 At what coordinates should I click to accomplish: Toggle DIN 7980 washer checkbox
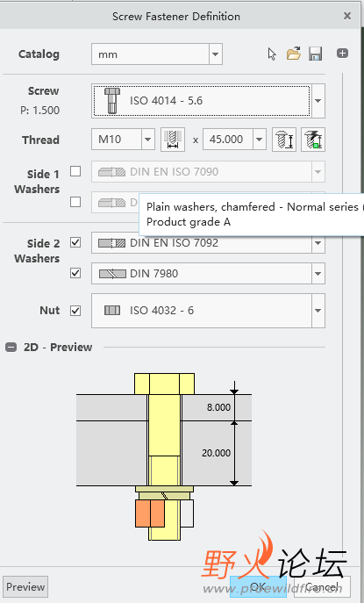(x=75, y=274)
